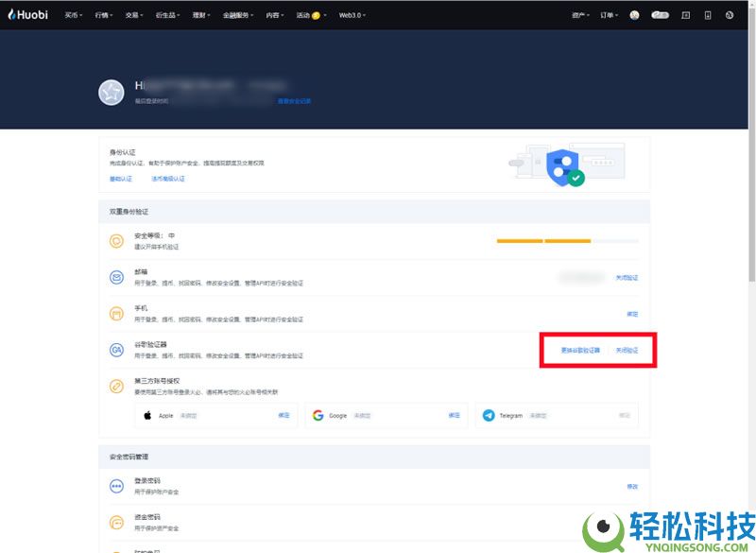The width and height of the screenshot is (756, 553).
Task: Click the phone verification icon
Action: (116, 313)
